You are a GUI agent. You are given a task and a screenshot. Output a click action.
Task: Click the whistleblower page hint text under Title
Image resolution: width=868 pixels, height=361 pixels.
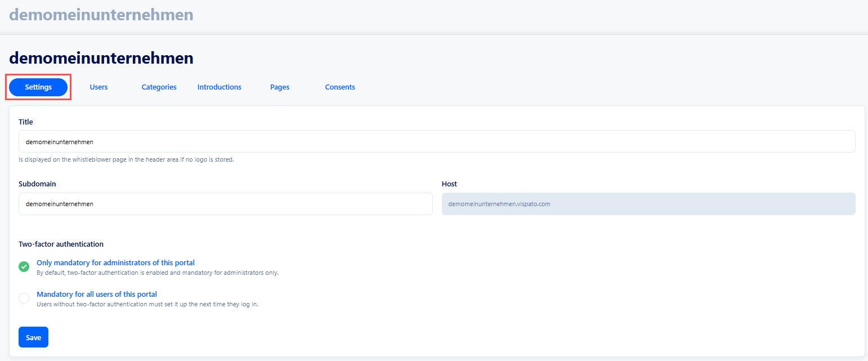tap(126, 159)
